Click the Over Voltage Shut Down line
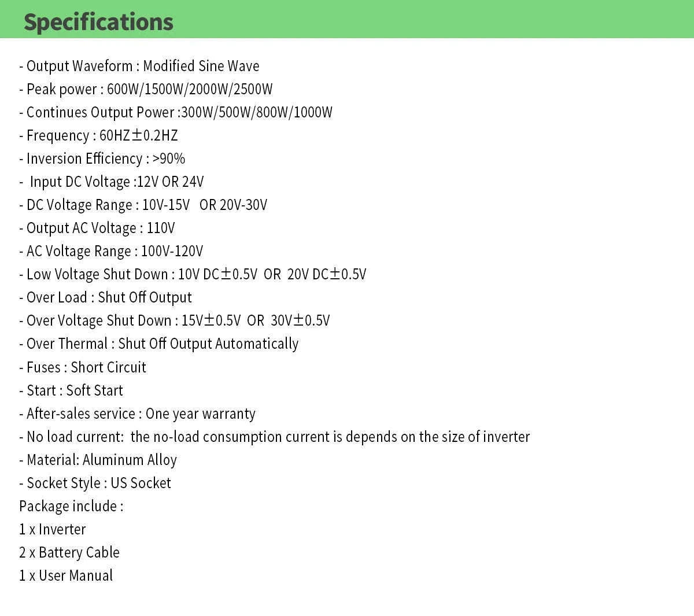The image size is (694, 616). [x=174, y=320]
